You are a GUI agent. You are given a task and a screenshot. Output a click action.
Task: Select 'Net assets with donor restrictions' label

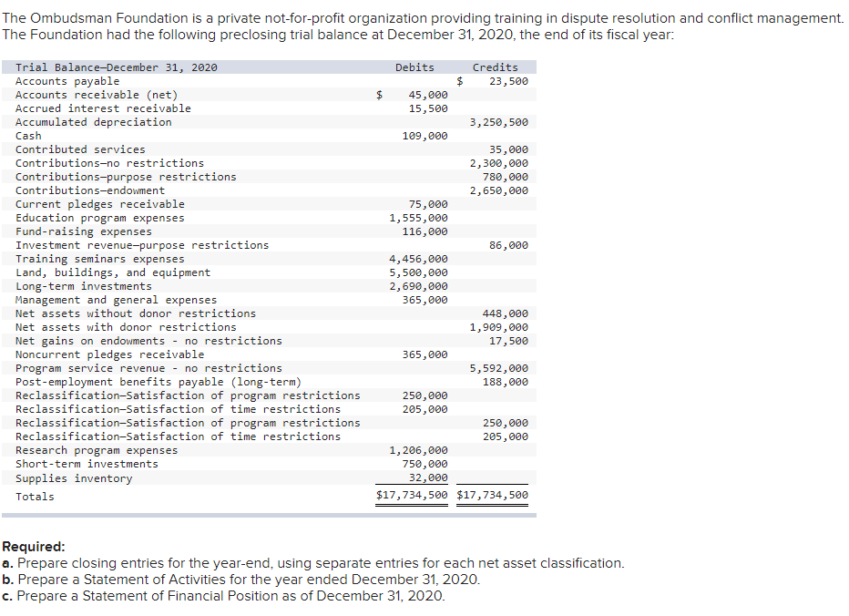(126, 327)
